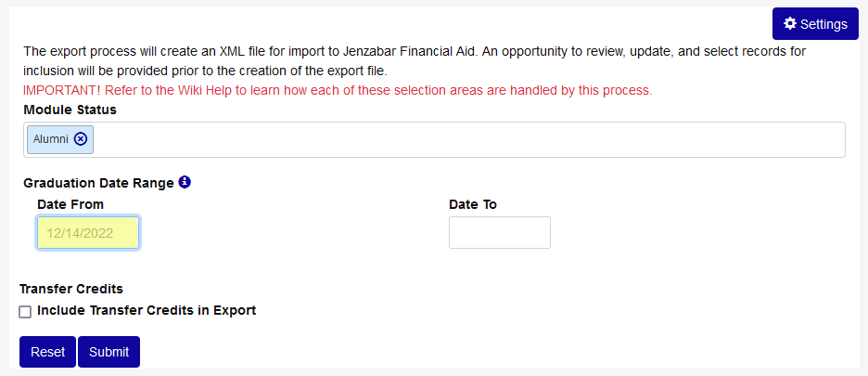
Task: Click the Module Status heading
Action: coord(70,110)
